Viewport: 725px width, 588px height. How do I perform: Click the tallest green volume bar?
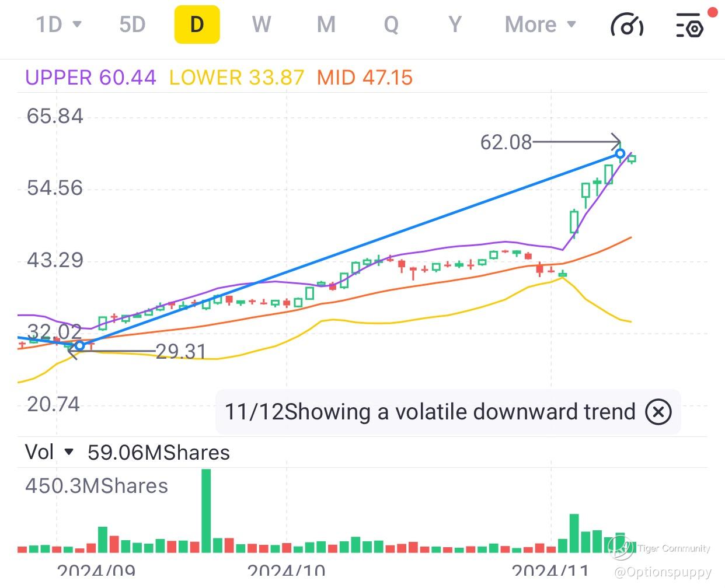[205, 510]
